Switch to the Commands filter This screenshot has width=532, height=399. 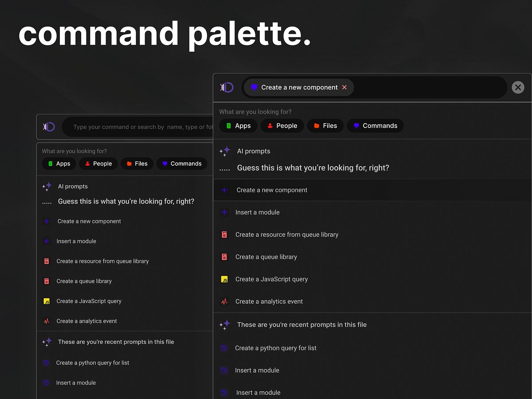(375, 125)
